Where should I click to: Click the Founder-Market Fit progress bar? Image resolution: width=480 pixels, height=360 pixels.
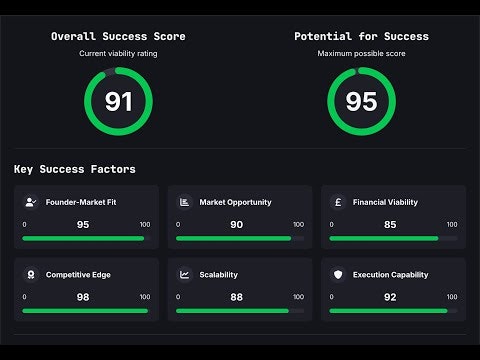click(x=86, y=238)
